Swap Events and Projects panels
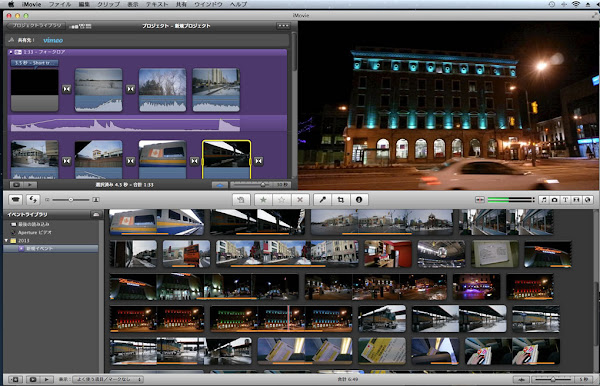Viewport: 600px width, 386px height. 33,200
